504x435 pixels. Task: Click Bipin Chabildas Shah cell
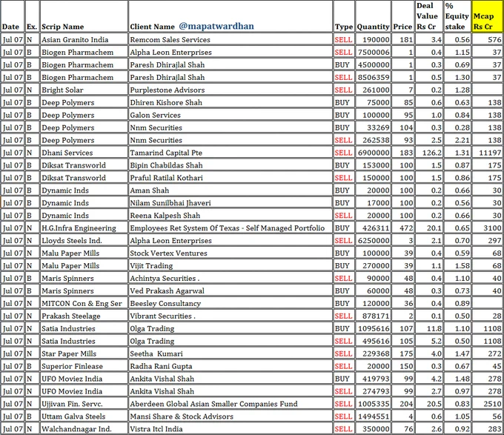[x=231, y=165]
